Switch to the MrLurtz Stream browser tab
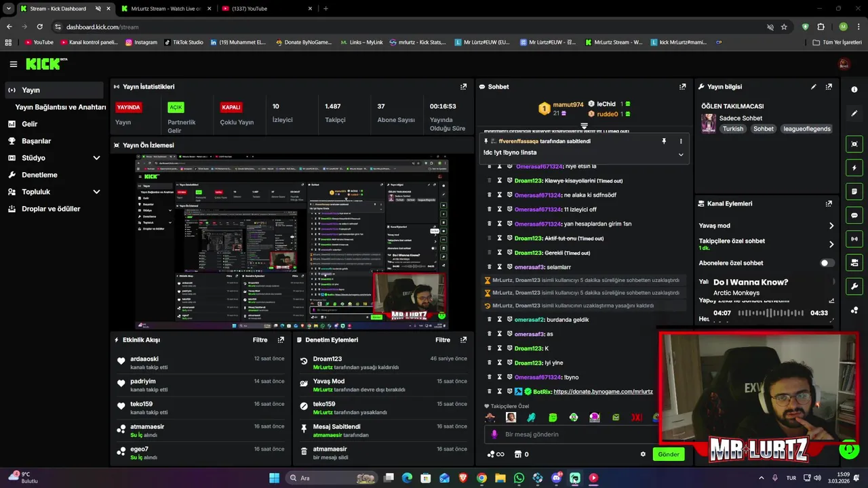This screenshot has width=868, height=488. pyautogui.click(x=165, y=9)
